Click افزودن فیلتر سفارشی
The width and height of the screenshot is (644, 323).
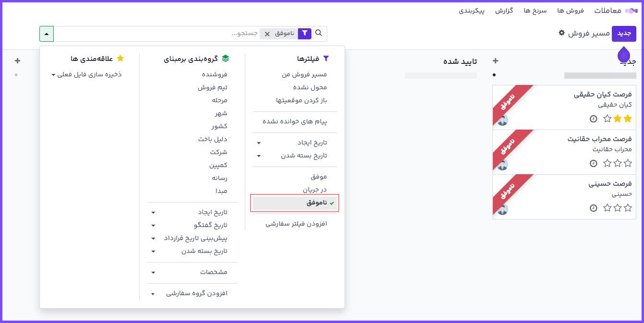pyautogui.click(x=296, y=224)
